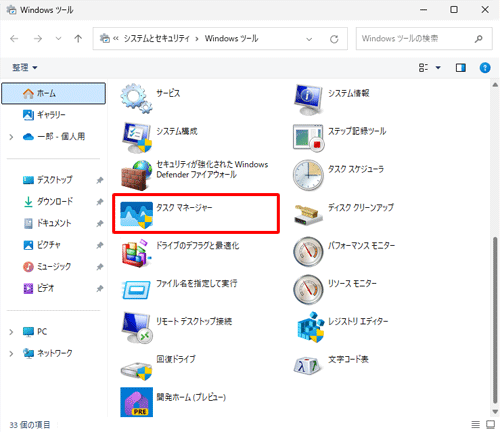Open the ステップ記録ツール icon
Viewport: 500px width, 432px height.
point(308,137)
